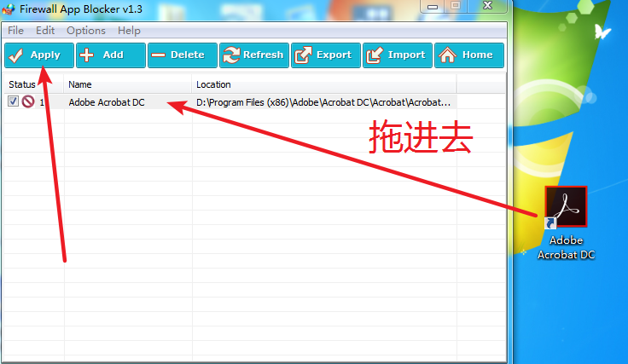This screenshot has width=628, height=364.
Task: Sort by the Location column header
Action: (324, 84)
